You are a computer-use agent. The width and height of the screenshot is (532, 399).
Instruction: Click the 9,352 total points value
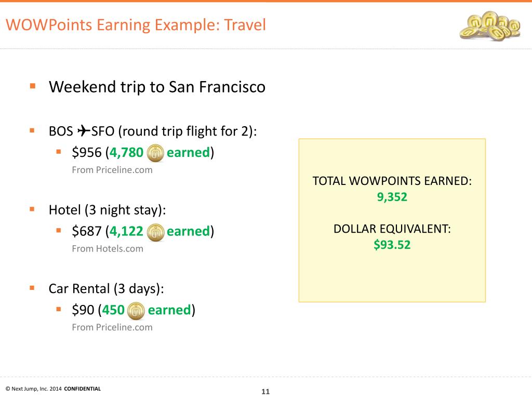[x=392, y=197]
